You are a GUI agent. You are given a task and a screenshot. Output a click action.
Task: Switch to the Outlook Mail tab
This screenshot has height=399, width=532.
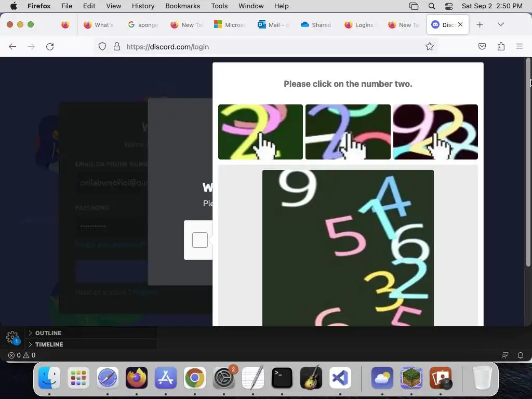[273, 25]
